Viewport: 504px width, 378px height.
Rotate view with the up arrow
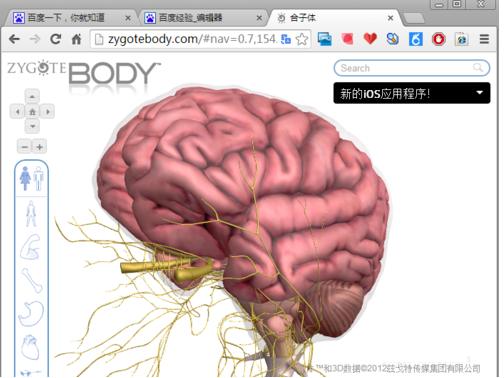32,97
